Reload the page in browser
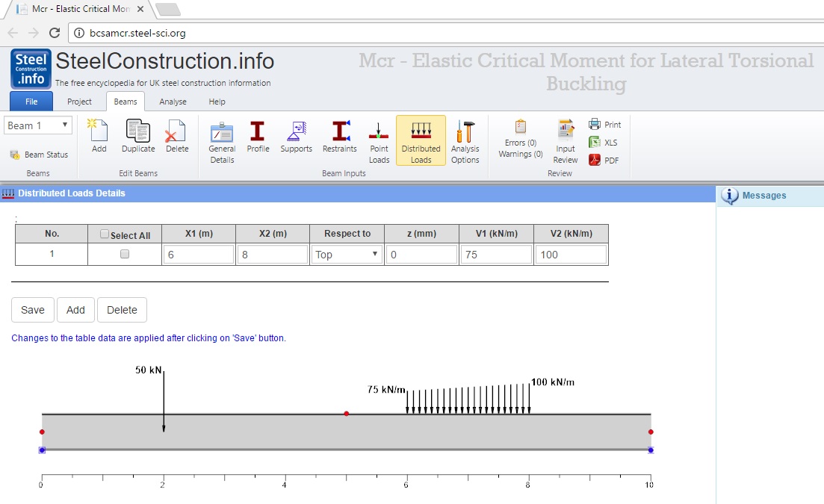Screen dimensions: 824x504 (55, 33)
